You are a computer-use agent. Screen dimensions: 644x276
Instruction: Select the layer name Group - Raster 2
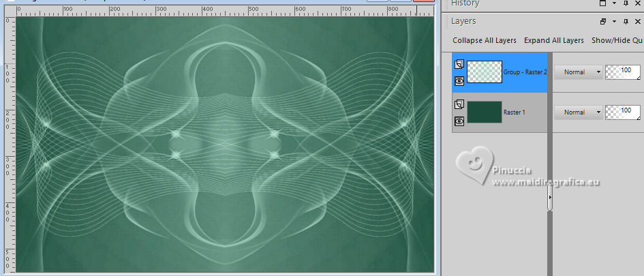[x=525, y=72]
